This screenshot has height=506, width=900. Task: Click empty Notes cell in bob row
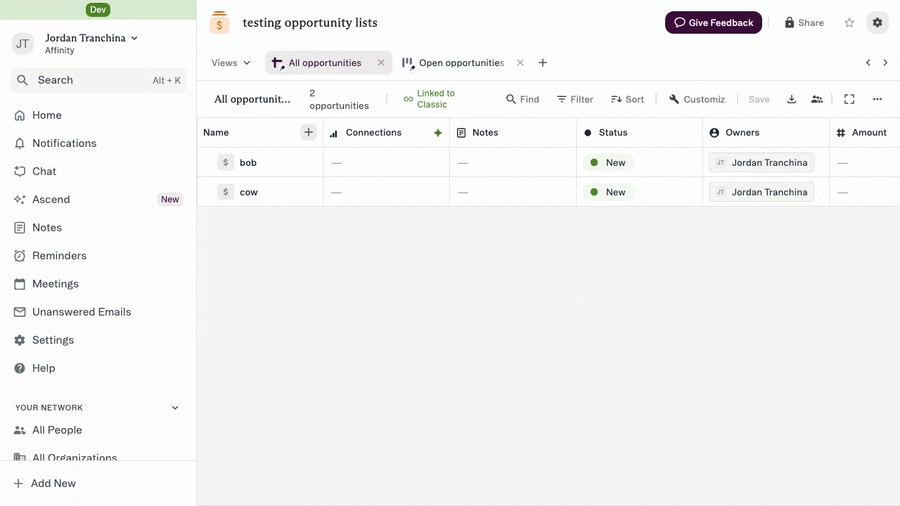point(513,162)
